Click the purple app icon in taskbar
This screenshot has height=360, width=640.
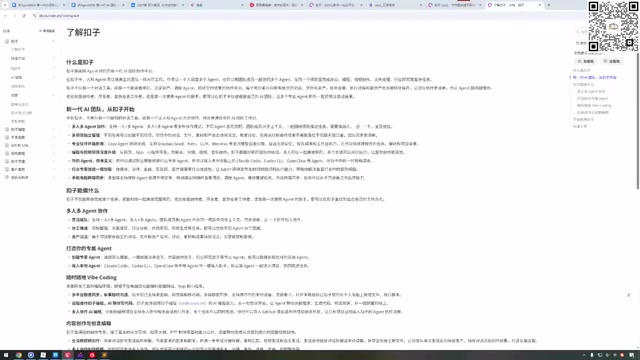click(80, 355)
